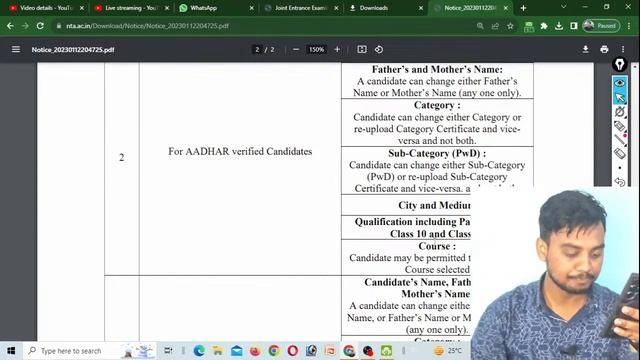Viewport: 640px width, 360px height.
Task: Click the pen nib annotation tool button
Action: click(x=620, y=64)
